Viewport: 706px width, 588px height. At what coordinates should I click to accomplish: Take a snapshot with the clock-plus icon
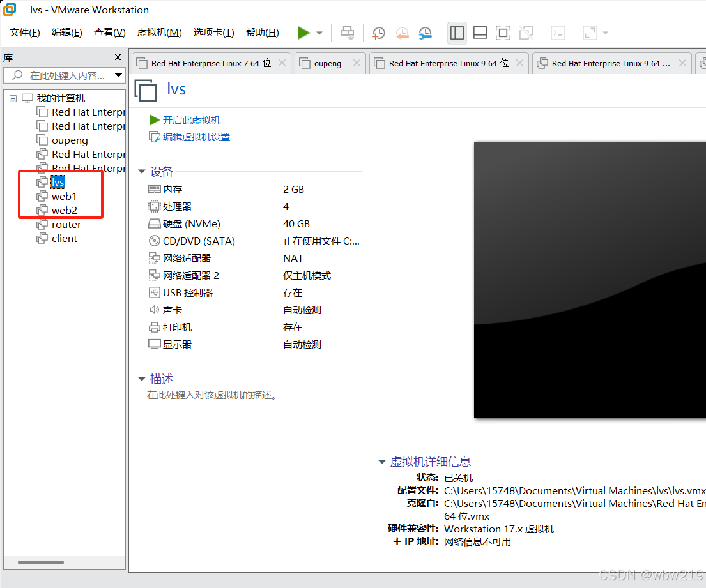click(x=379, y=33)
